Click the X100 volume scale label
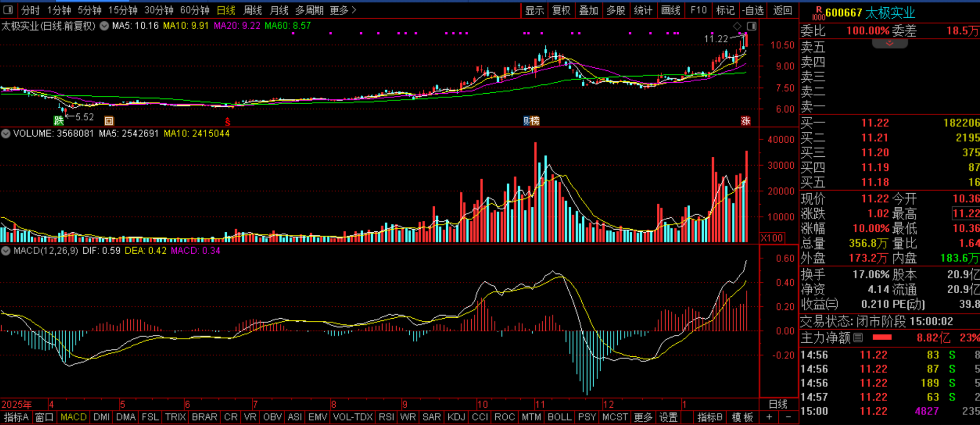 [x=772, y=238]
